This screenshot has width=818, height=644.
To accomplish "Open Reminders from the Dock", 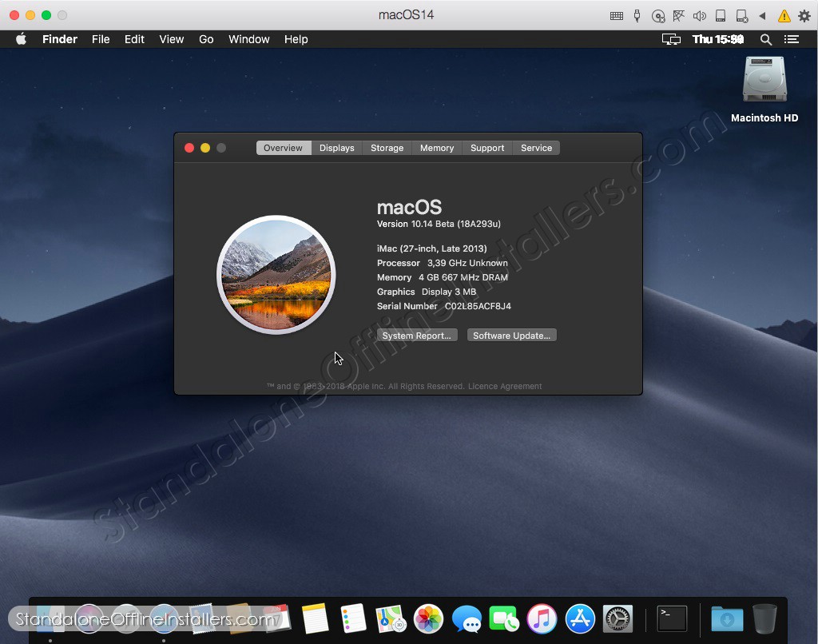I will 353,618.
